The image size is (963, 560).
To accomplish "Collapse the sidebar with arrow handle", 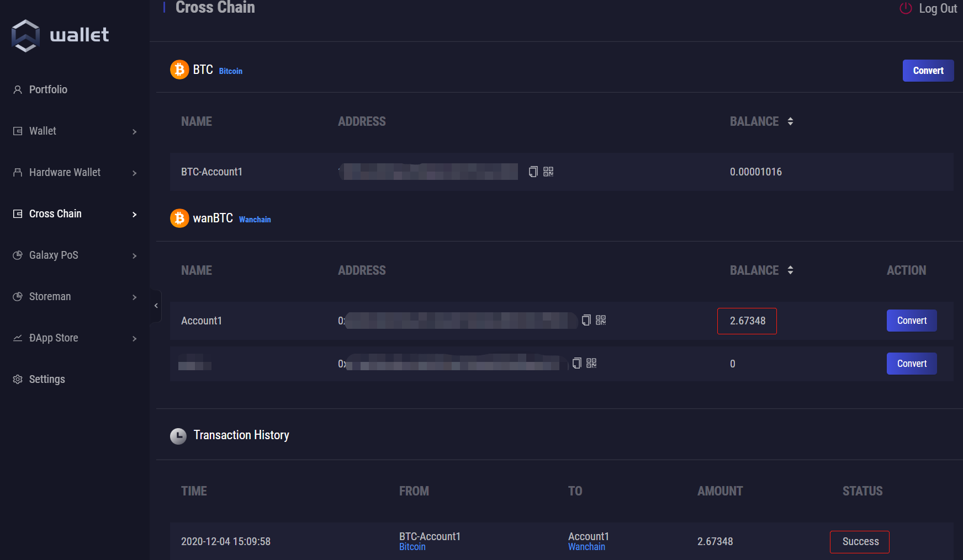I will (x=156, y=306).
